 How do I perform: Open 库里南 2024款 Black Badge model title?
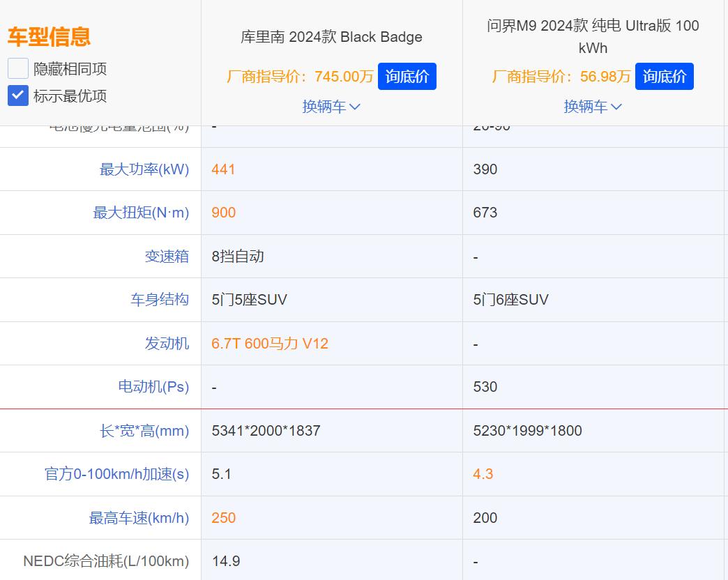[331, 37]
